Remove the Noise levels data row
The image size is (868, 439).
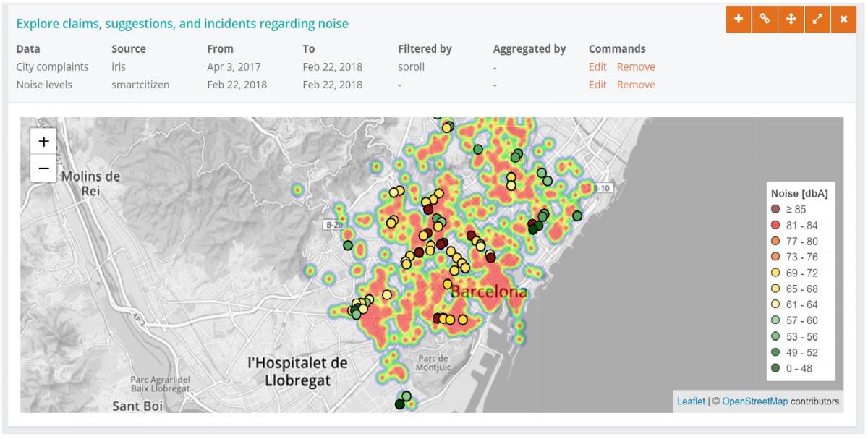(x=635, y=85)
